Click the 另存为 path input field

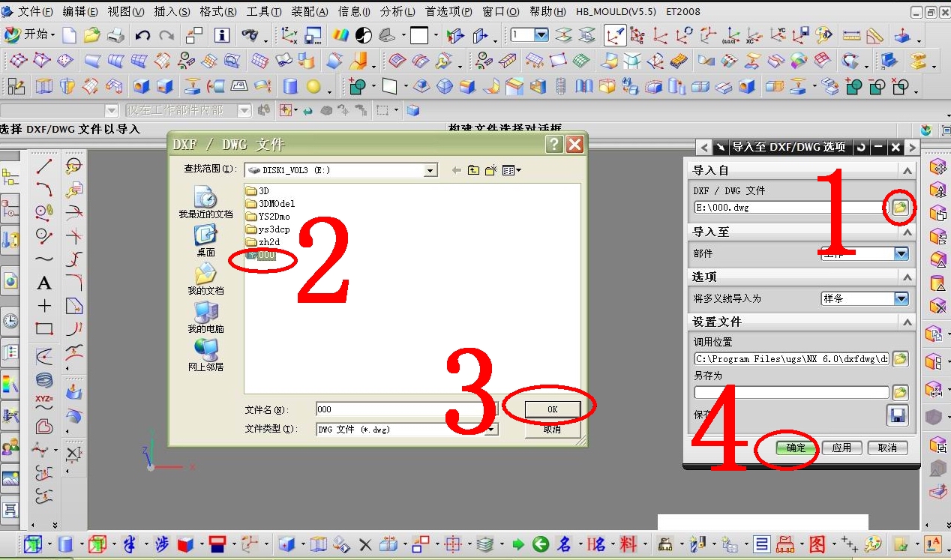[791, 392]
